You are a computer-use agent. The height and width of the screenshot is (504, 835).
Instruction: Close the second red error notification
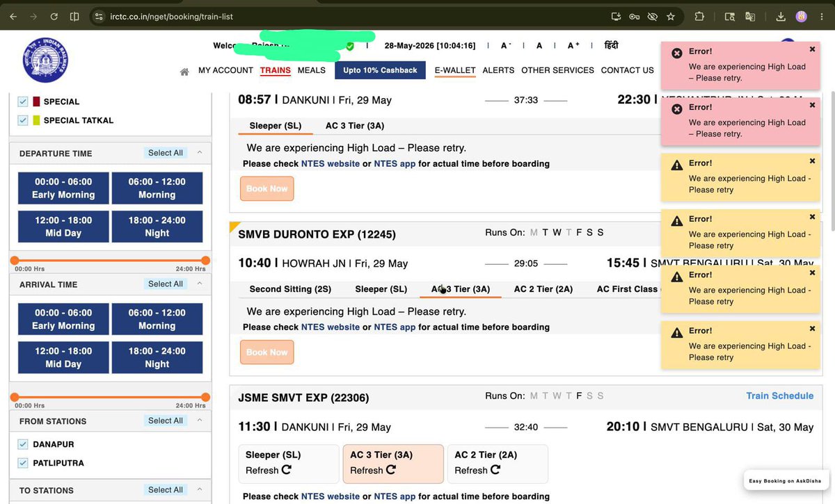812,106
